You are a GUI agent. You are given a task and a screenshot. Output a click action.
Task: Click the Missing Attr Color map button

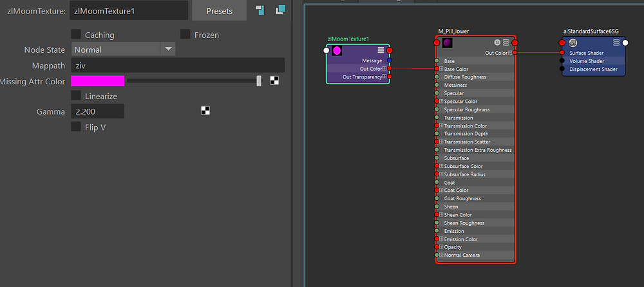274,81
